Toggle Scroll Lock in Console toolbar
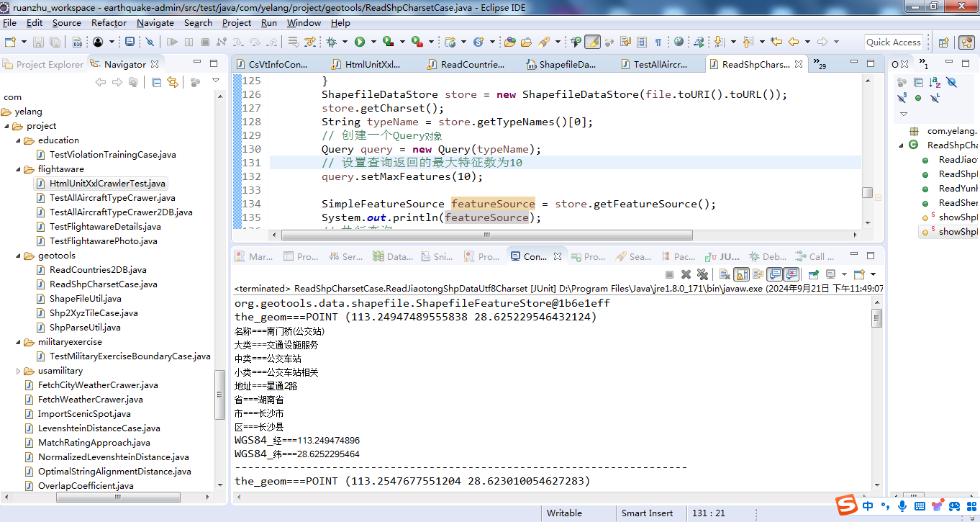This screenshot has height=522, width=980. [741, 274]
